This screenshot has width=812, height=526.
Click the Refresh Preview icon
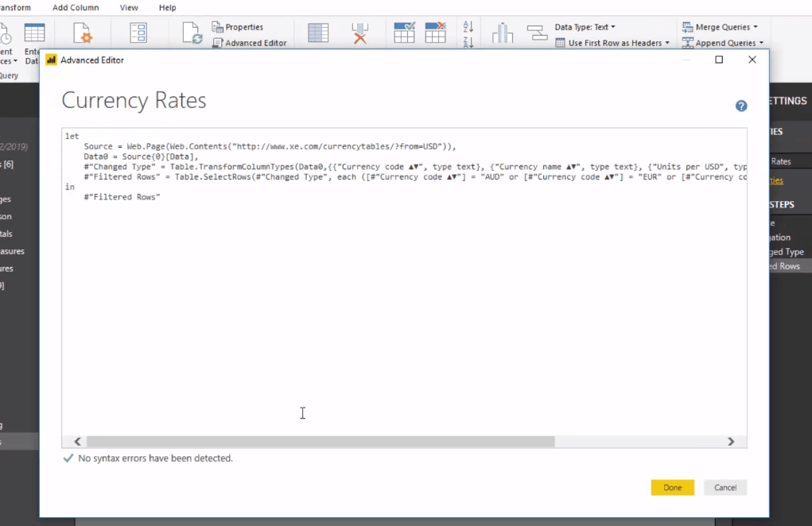coord(192,33)
